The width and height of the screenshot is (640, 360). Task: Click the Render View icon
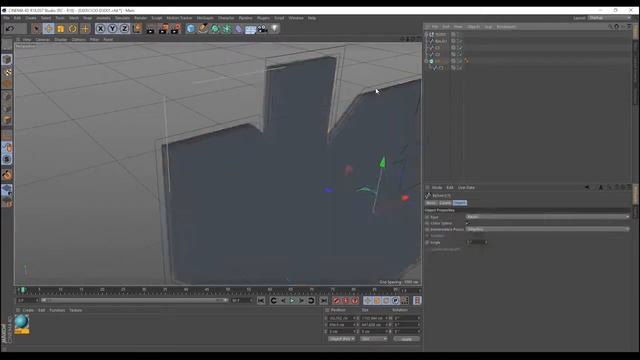(x=151, y=29)
